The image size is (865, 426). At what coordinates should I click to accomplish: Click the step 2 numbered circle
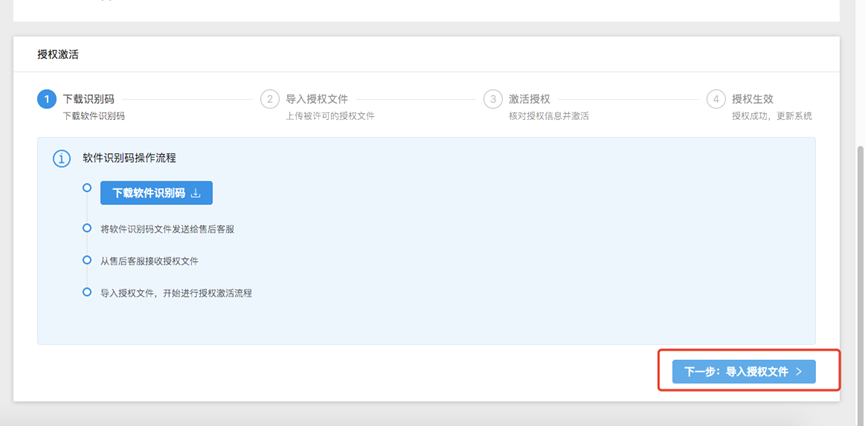click(269, 99)
